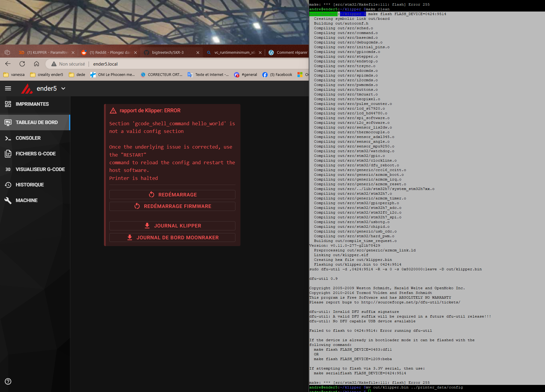The image size is (545, 392).
Task: Click the 'make serialflash FLASH_DEVICE=0424:9514' line
Action: point(360,373)
